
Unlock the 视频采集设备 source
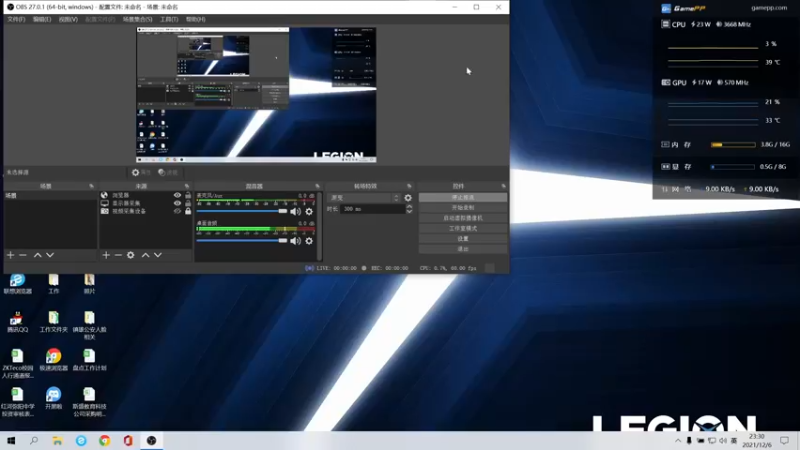pos(188,211)
